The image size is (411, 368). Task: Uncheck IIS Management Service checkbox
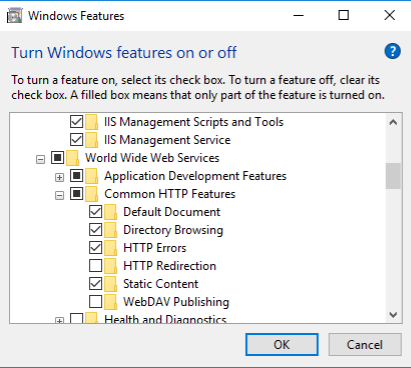click(76, 140)
